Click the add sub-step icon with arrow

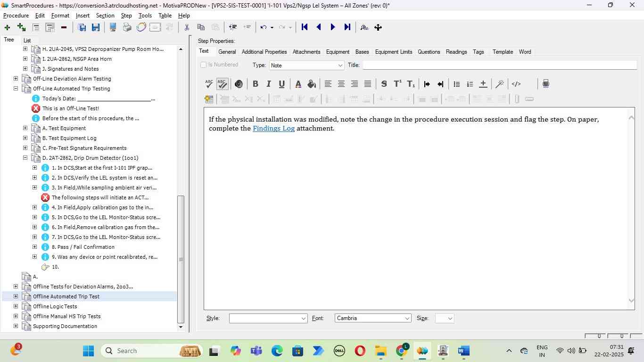tap(21, 27)
